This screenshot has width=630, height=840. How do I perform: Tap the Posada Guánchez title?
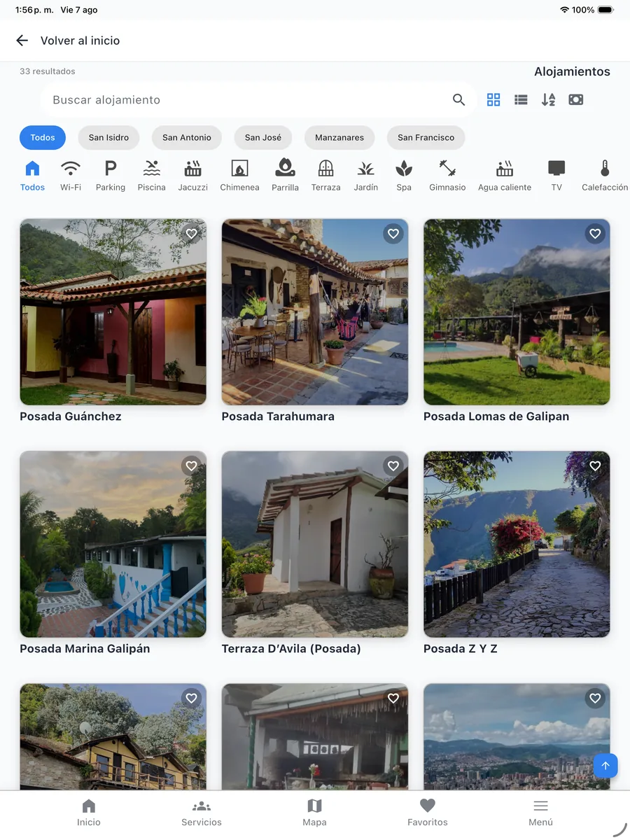[71, 416]
